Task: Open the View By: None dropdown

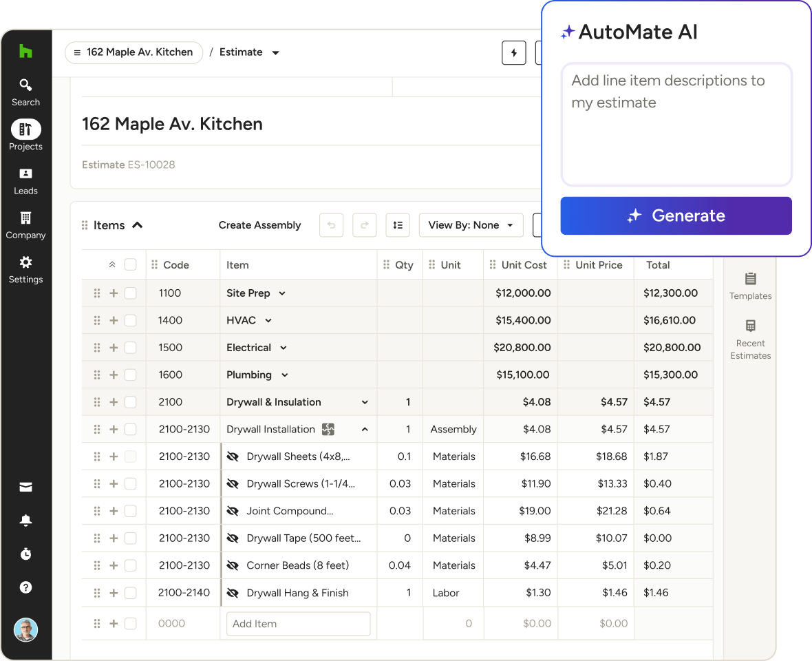Action: (471, 225)
